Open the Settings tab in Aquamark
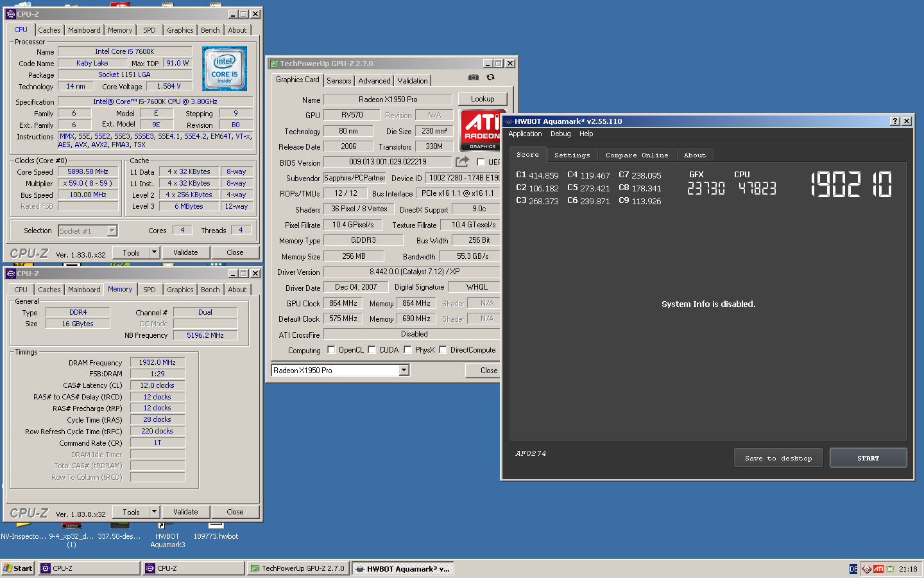924x578 pixels. click(x=572, y=155)
